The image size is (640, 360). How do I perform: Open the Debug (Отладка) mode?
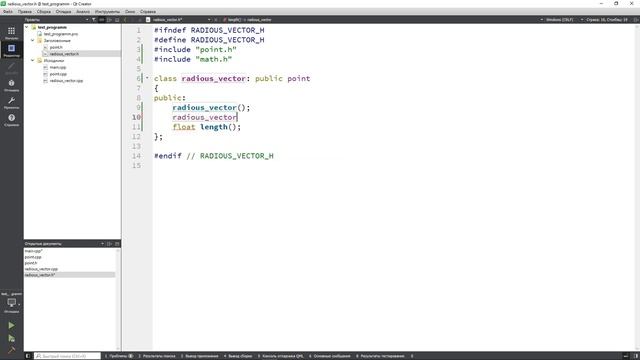(11, 85)
